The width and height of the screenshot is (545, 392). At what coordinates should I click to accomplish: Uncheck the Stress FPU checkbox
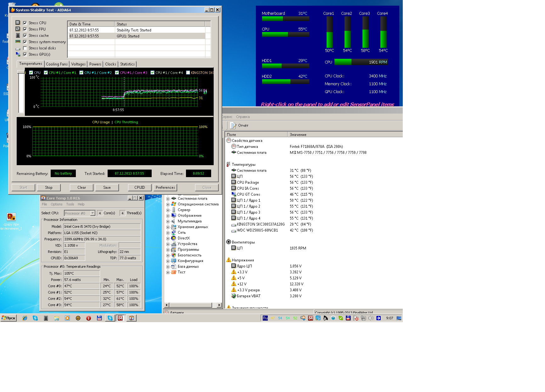click(25, 29)
